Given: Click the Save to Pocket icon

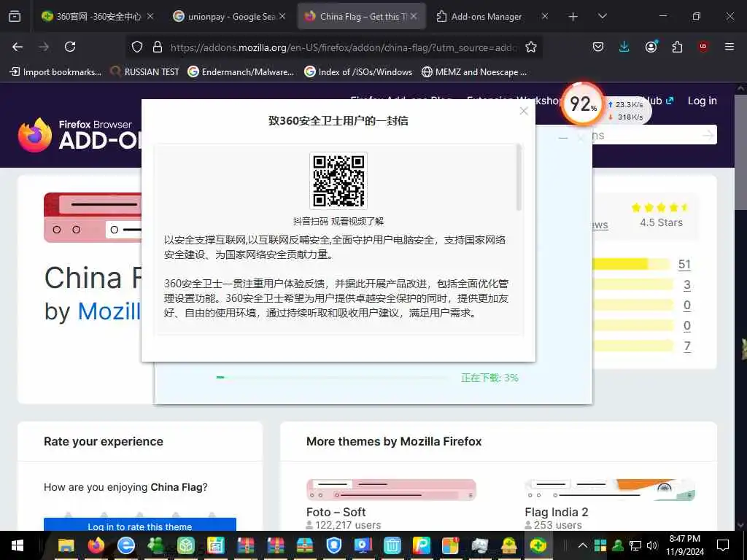Looking at the screenshot, I should point(598,47).
